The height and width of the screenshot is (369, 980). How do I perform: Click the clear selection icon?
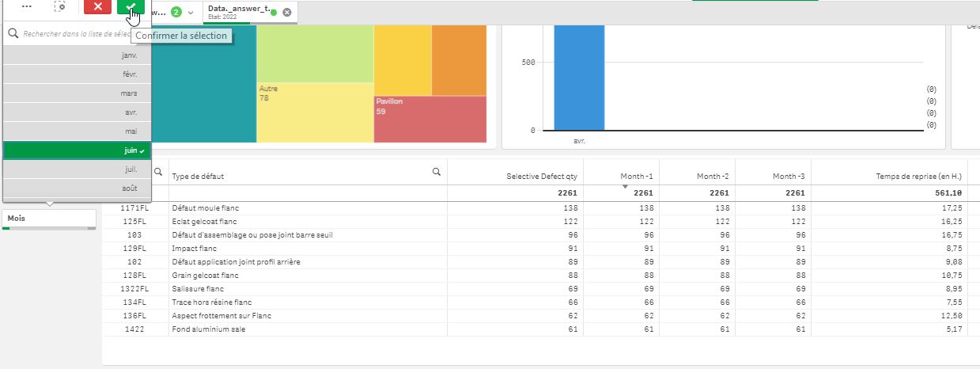coord(60,6)
